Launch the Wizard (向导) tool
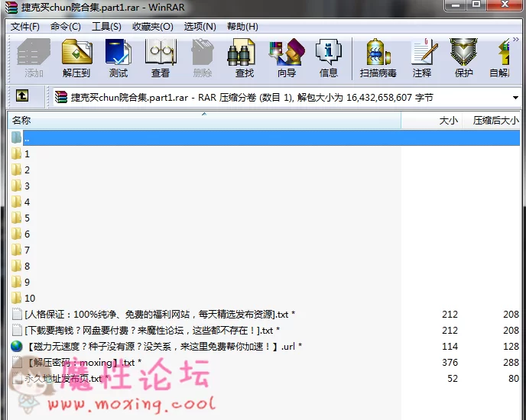Image resolution: width=526 pixels, height=420 pixels. click(x=287, y=57)
